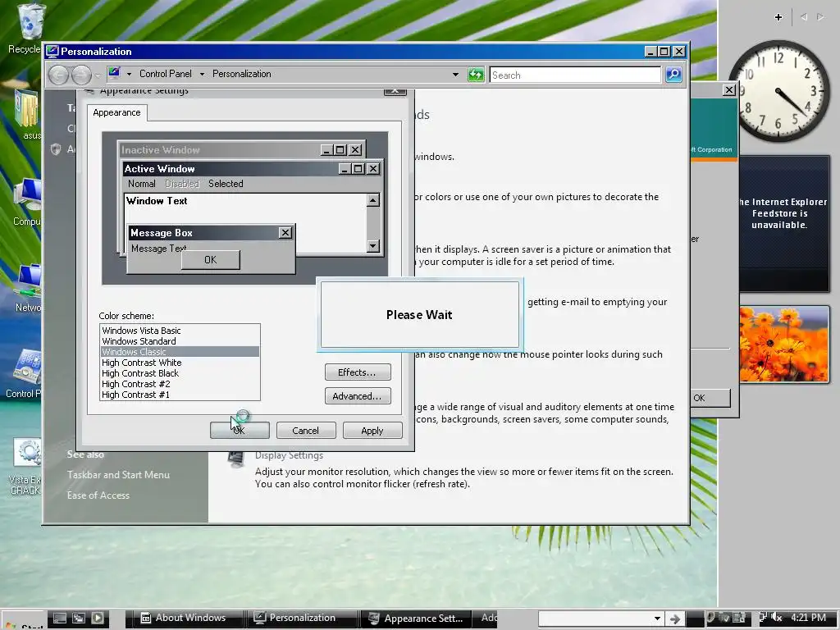This screenshot has width=840, height=630.
Task: Switch to Appearance Settings taskbar button
Action: click(x=416, y=619)
